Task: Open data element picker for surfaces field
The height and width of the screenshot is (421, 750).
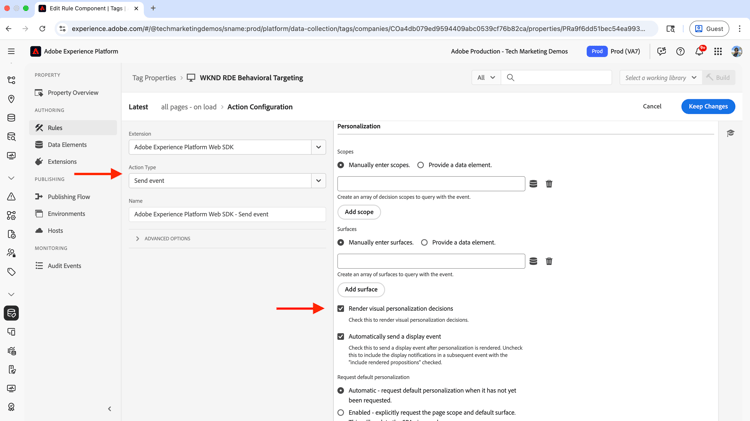Action: pos(533,261)
